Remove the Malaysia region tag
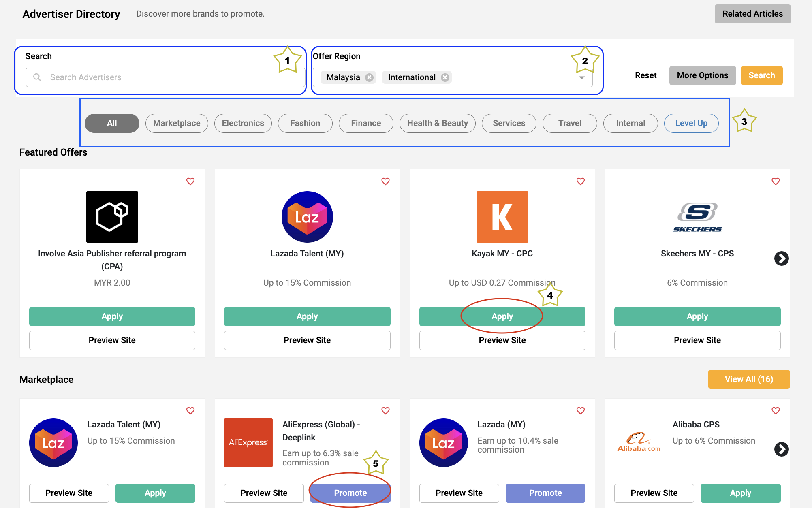 point(369,77)
